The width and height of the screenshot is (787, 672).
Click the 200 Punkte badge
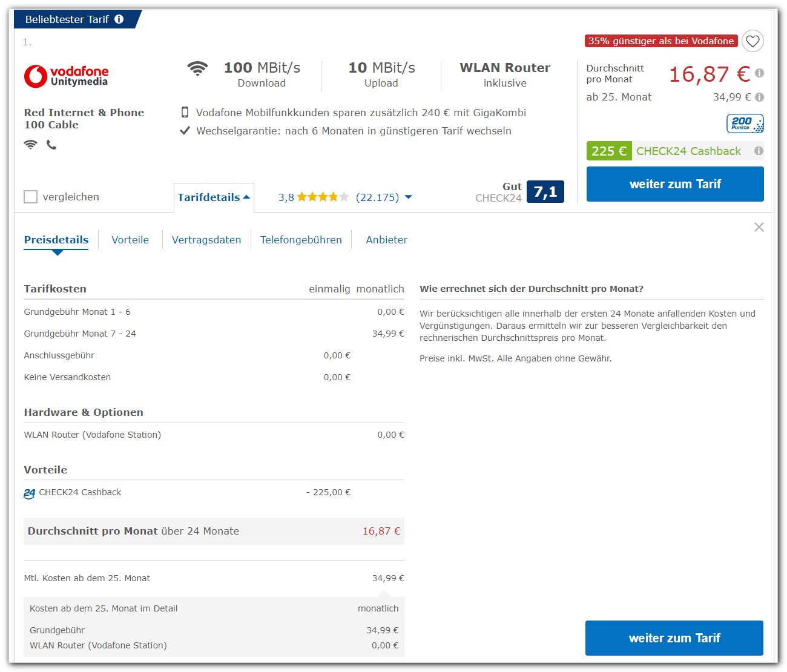745,124
